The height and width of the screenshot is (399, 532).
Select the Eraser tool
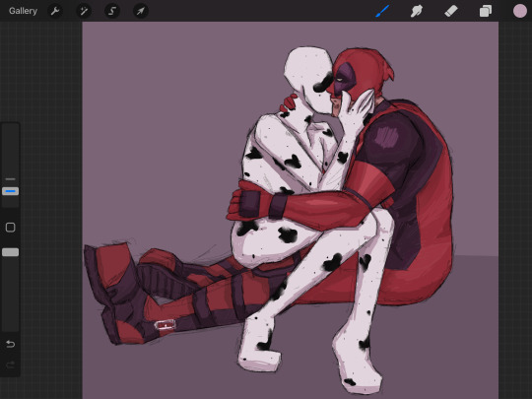(x=451, y=11)
